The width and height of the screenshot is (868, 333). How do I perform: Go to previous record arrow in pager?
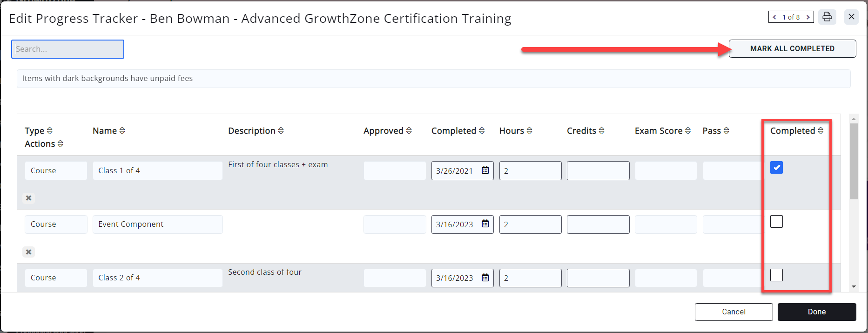[x=774, y=17]
